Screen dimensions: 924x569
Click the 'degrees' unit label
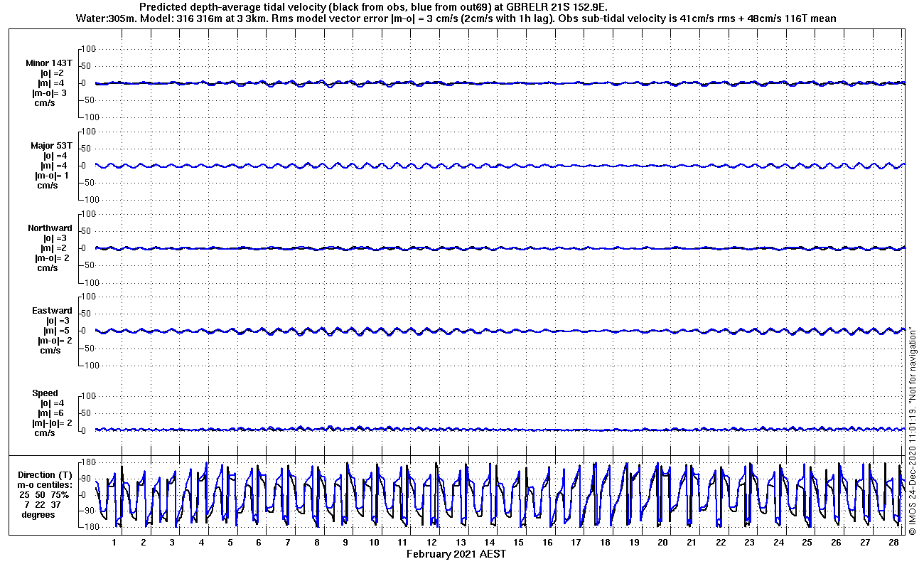click(38, 515)
